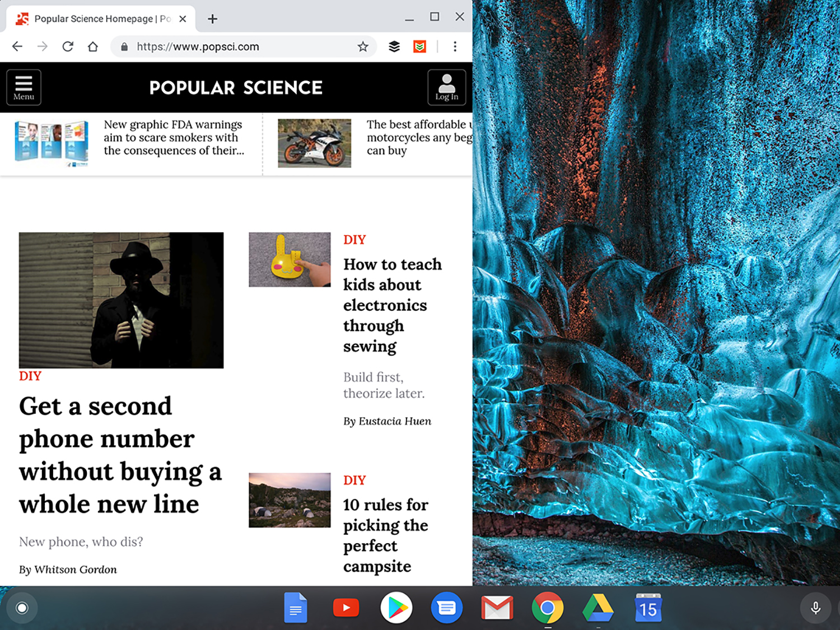Open Chrome's three-dot menu

(x=455, y=46)
